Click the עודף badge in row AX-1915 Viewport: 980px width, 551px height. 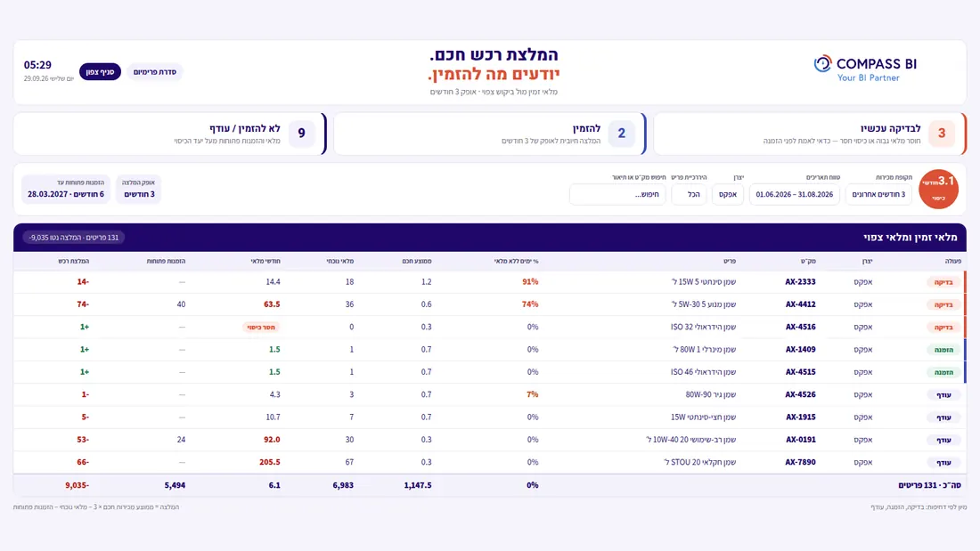(943, 417)
